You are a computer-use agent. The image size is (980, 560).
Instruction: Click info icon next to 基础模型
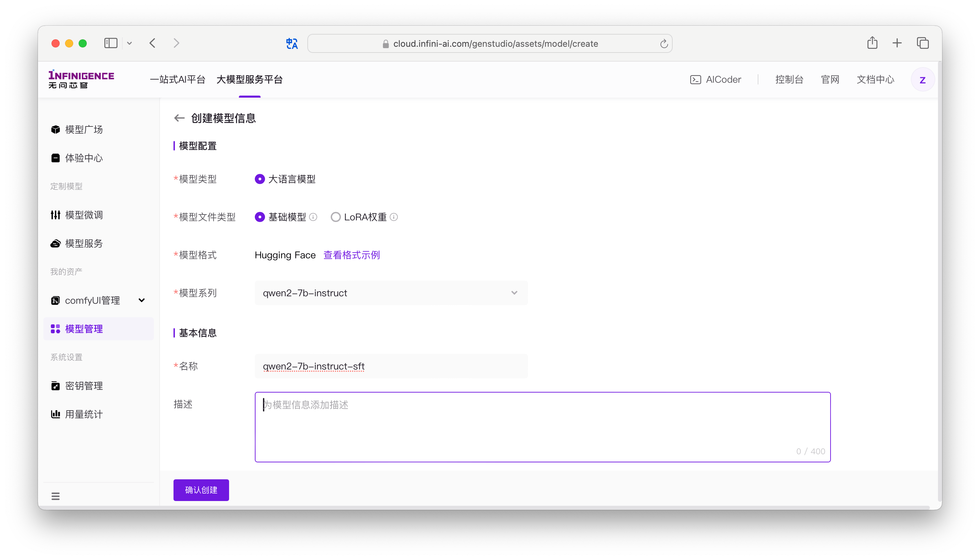pos(313,217)
